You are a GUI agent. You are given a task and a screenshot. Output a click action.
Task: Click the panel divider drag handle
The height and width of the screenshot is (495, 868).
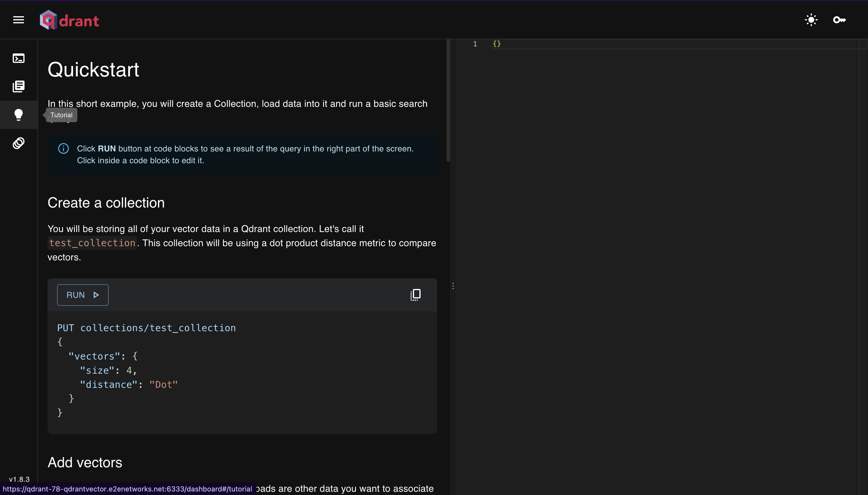[453, 286]
